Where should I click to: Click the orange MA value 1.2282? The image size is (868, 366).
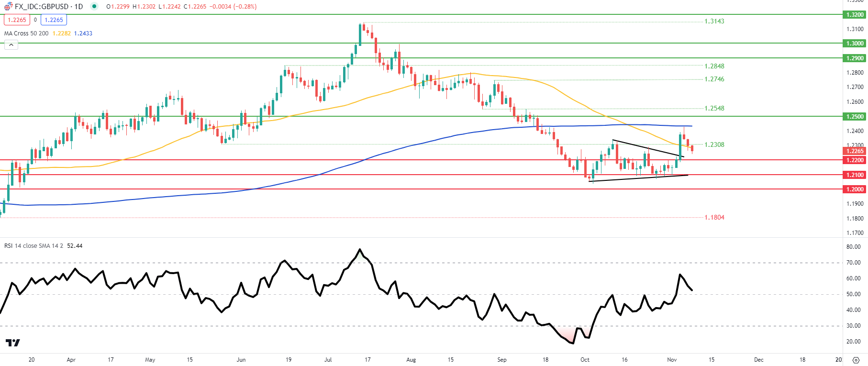click(62, 33)
